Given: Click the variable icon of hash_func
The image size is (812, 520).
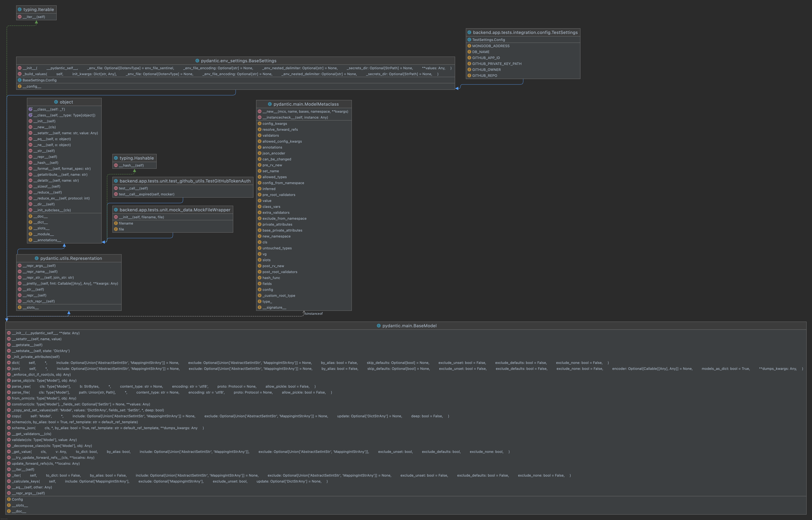Looking at the screenshot, I should (260, 278).
